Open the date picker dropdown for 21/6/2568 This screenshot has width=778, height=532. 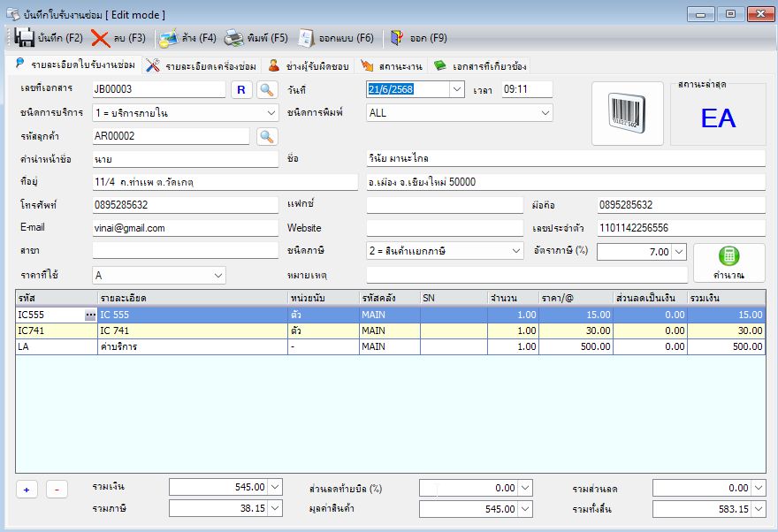[x=457, y=90]
